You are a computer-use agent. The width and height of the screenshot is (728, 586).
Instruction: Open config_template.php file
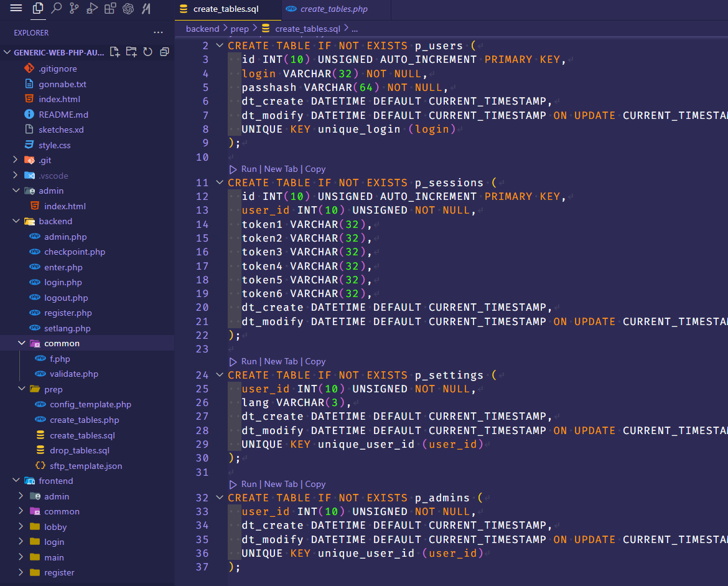90,405
